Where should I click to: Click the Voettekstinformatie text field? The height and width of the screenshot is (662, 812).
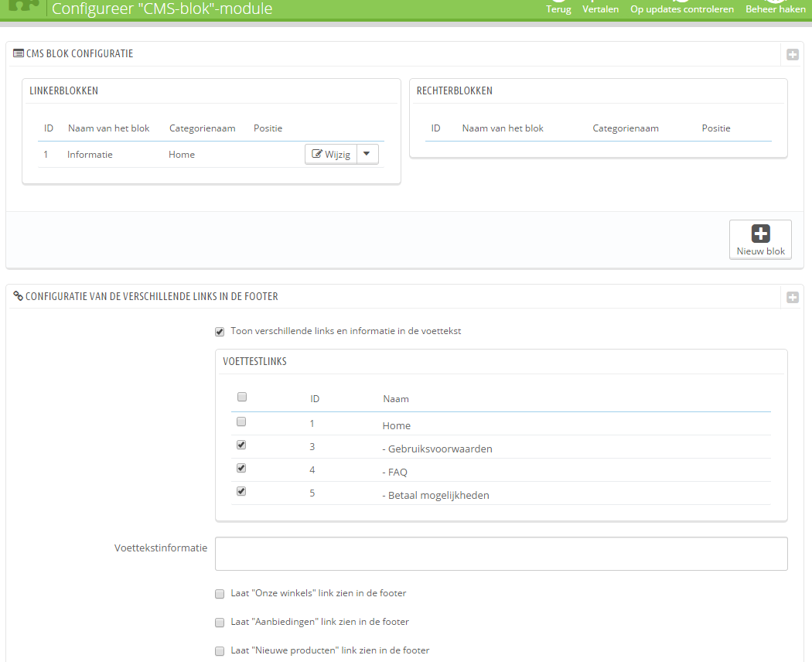point(501,554)
